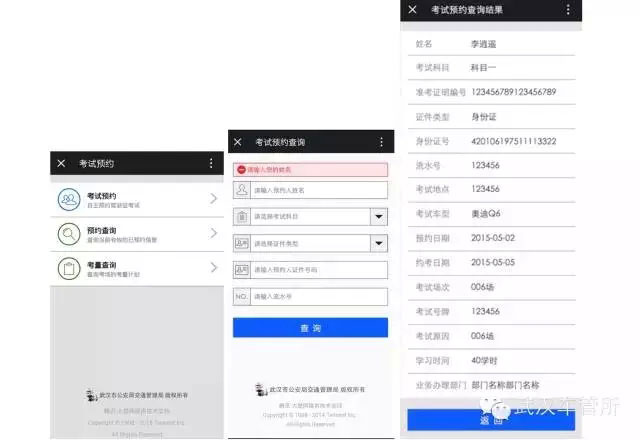Click the person icon in the name field
The height and width of the screenshot is (440, 640).
click(242, 190)
